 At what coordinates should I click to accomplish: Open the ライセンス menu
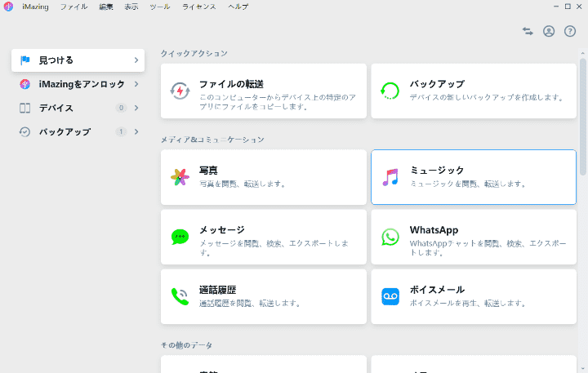coord(198,7)
